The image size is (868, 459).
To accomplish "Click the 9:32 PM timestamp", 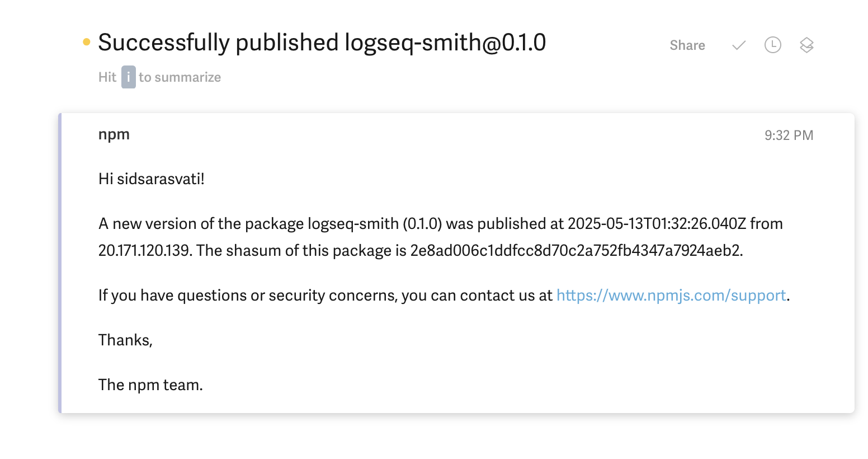I will (x=789, y=135).
